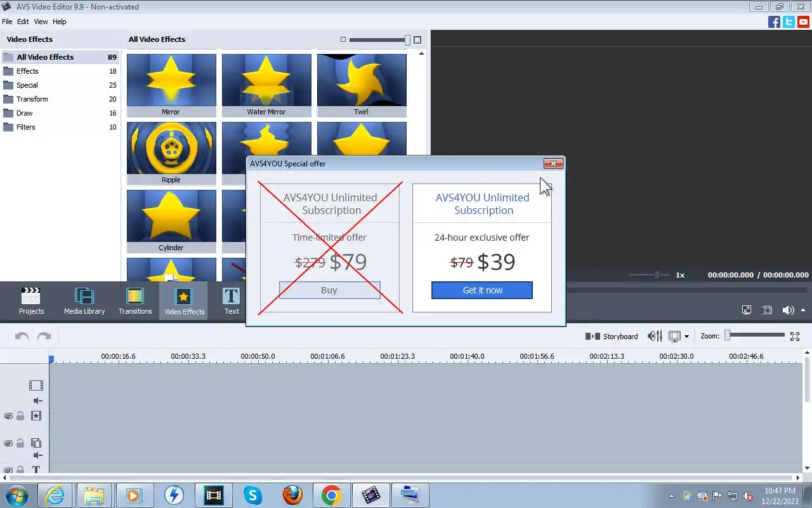Viewport: 812px width, 508px height.
Task: Open the Twitter page icon
Action: click(x=789, y=22)
